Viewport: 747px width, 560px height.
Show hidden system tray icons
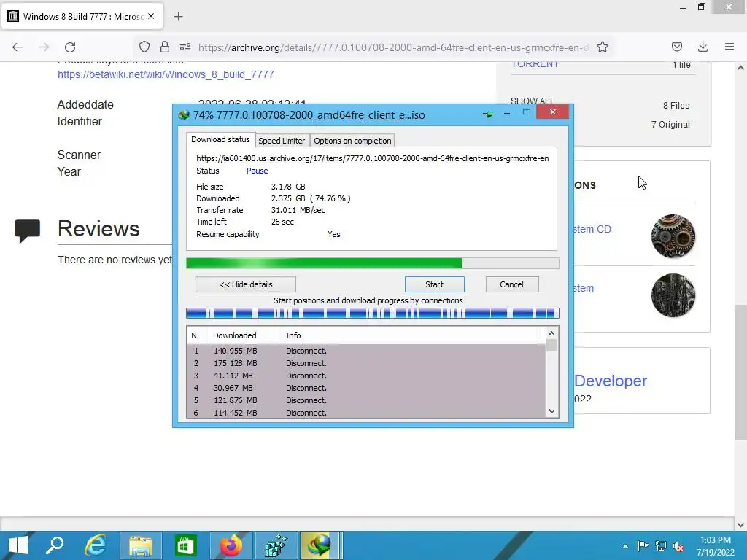(625, 546)
